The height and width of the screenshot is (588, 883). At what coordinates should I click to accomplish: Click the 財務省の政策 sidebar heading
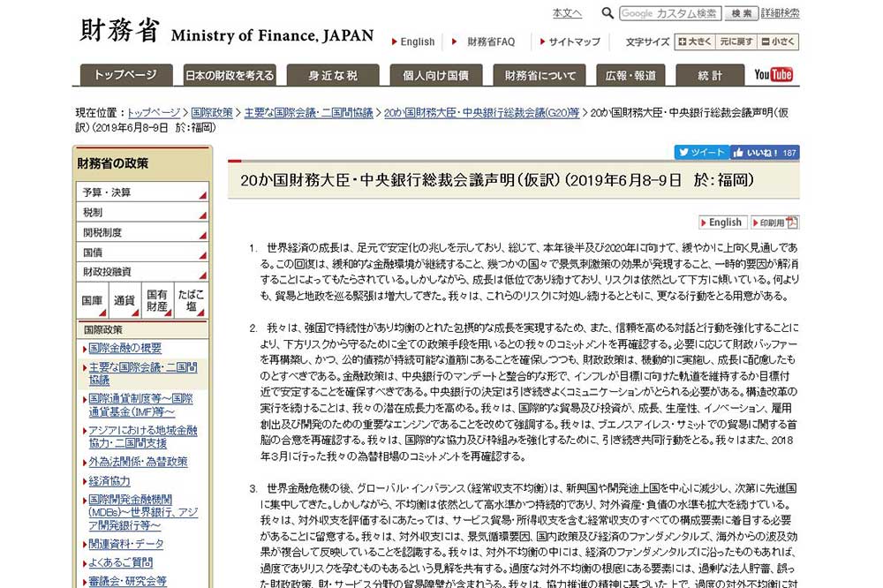[113, 163]
